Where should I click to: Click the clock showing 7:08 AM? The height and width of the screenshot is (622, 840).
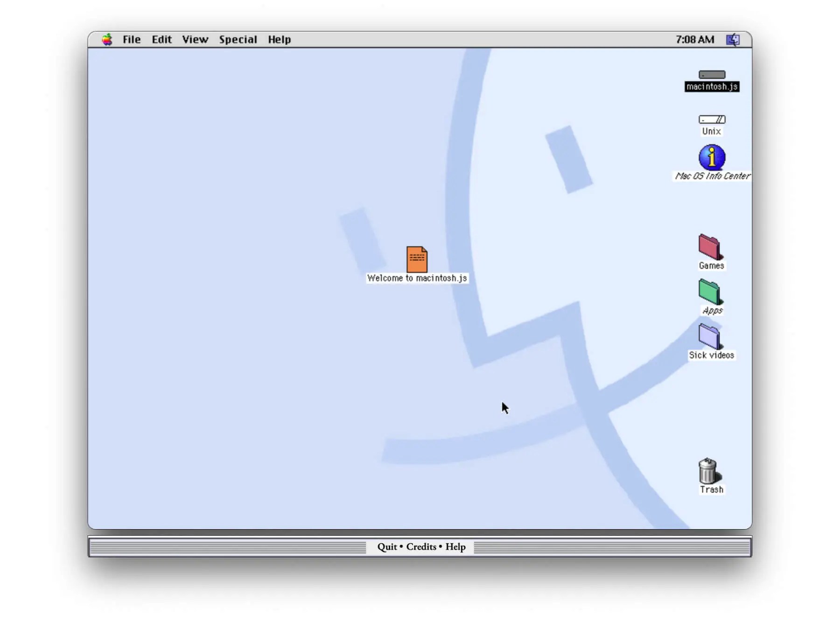coord(695,39)
